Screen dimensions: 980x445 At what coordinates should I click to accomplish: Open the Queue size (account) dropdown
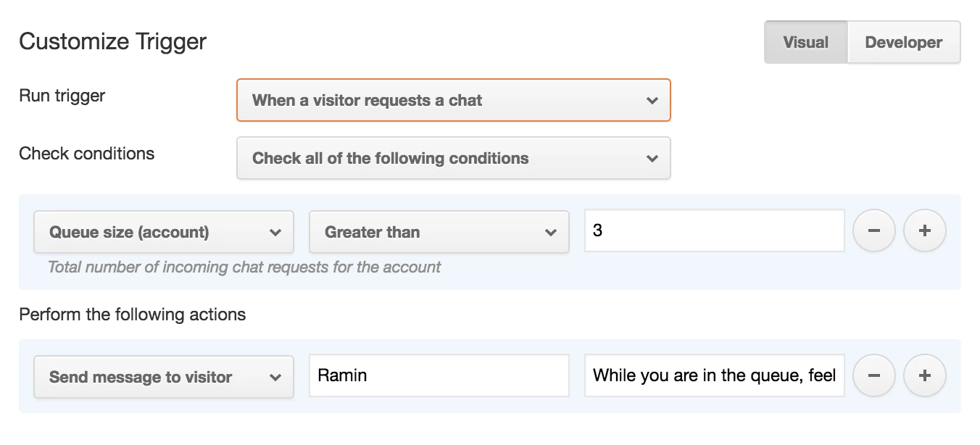pyautogui.click(x=164, y=232)
